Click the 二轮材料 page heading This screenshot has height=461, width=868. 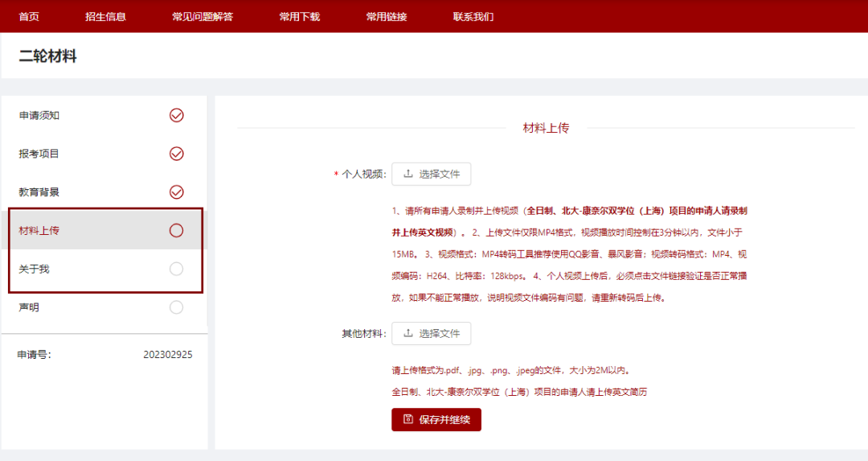coord(48,56)
